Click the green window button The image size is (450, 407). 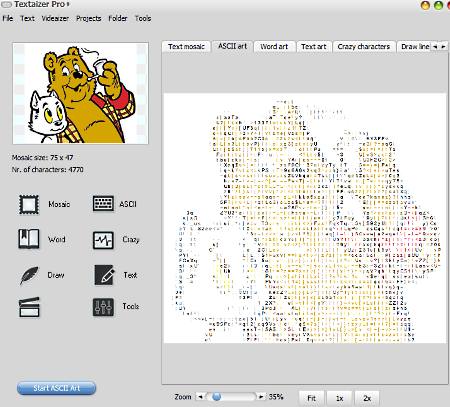tap(438, 5)
